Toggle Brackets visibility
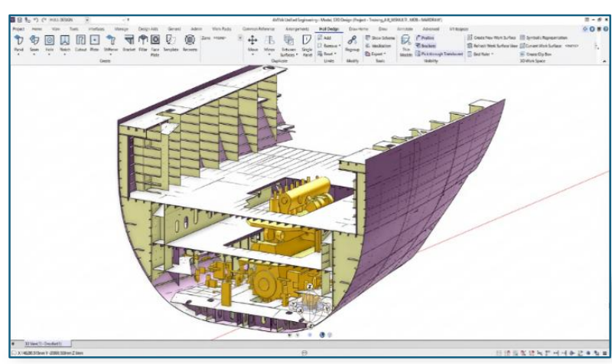The height and width of the screenshot is (364, 612). (x=425, y=46)
